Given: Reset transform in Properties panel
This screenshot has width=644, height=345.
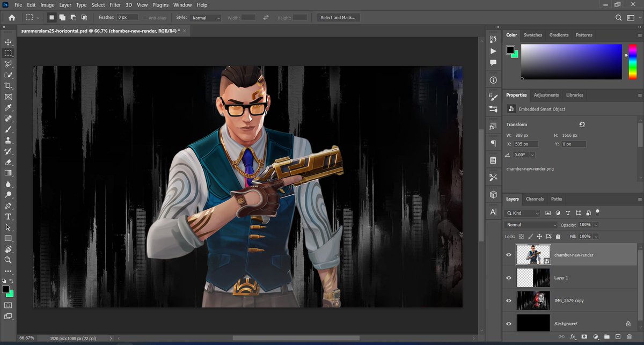Looking at the screenshot, I should 582,124.
